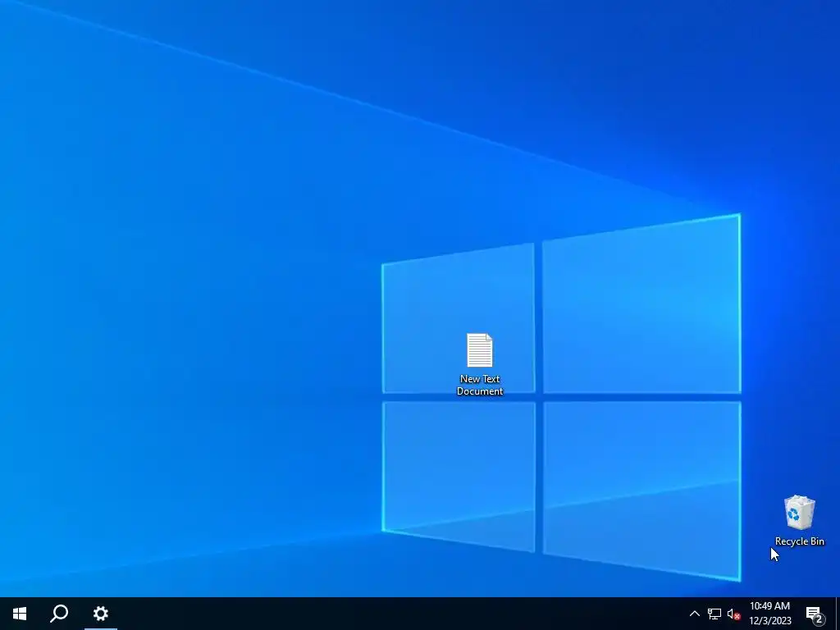Select the 'Recycle Bin' label text
This screenshot has height=630, width=840.
pyautogui.click(x=799, y=541)
